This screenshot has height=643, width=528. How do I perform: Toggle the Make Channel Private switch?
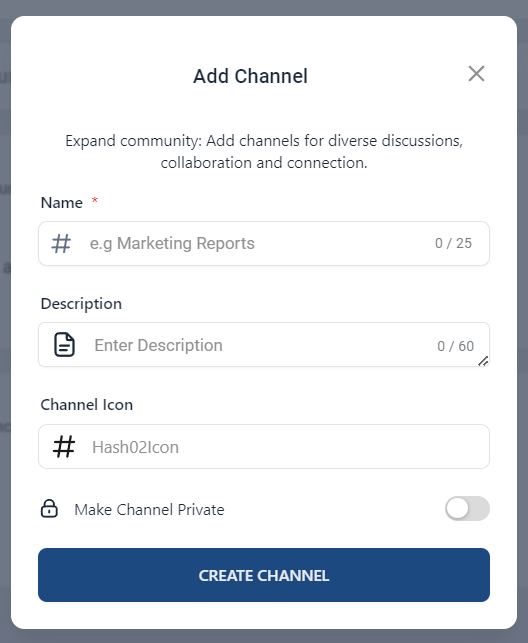click(467, 508)
